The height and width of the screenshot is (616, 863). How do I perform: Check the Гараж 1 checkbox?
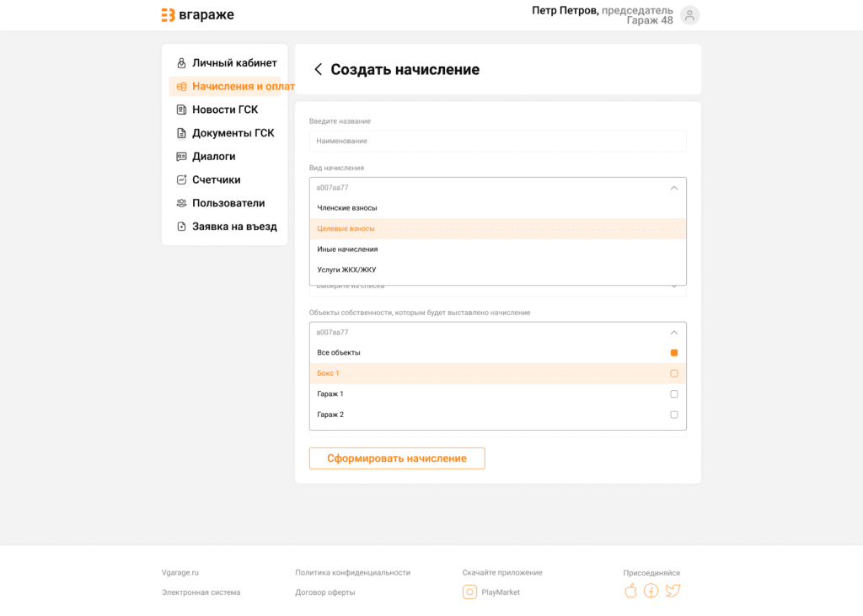pos(673,394)
